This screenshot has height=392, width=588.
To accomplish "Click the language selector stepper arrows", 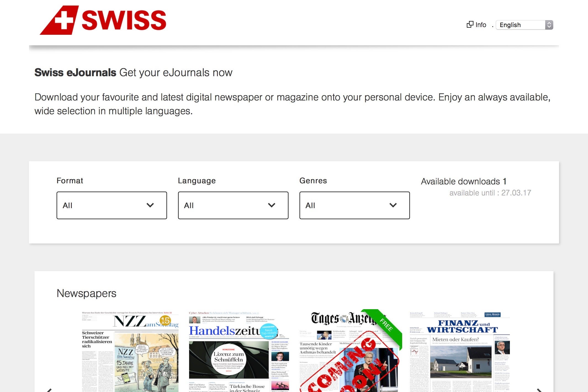I will (549, 25).
